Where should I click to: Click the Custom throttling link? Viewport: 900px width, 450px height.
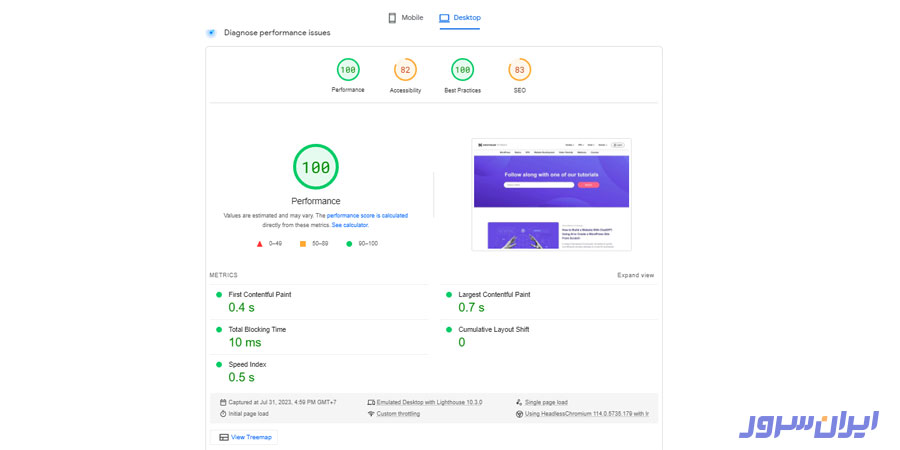point(399,413)
